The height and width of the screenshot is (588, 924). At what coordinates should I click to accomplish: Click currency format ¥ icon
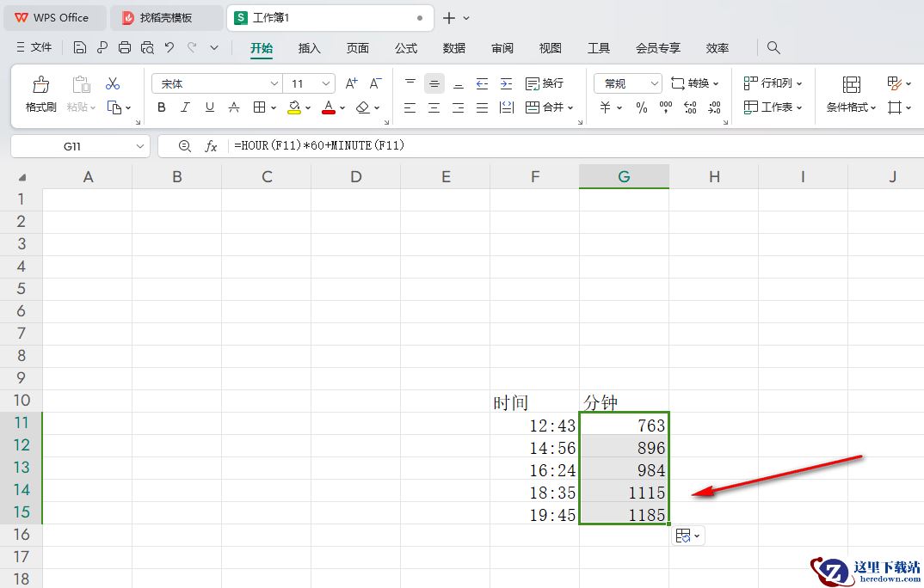[605, 107]
